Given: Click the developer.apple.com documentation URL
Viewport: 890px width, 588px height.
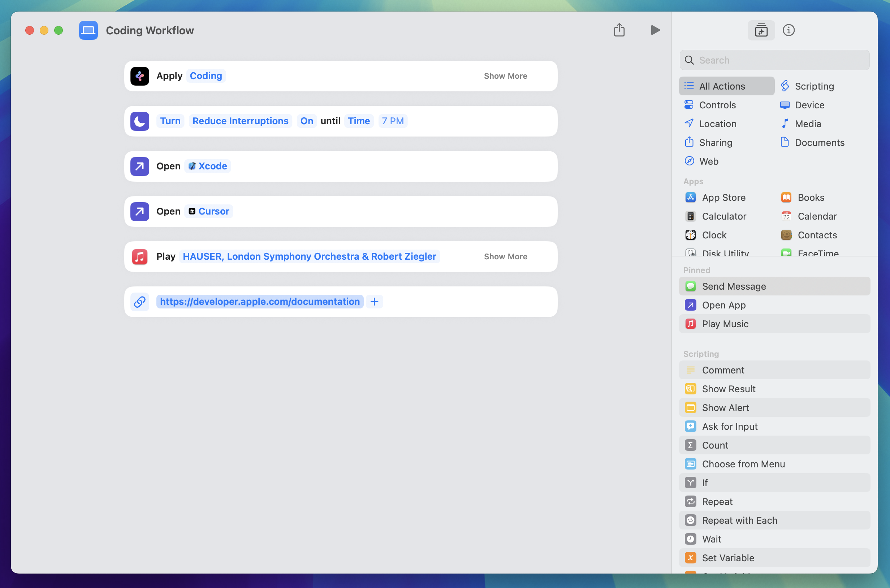Looking at the screenshot, I should pyautogui.click(x=260, y=302).
